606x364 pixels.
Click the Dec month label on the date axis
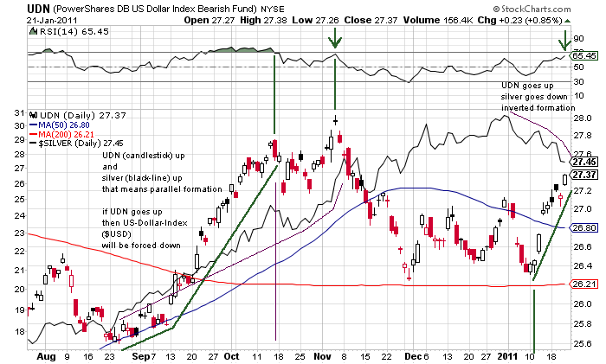click(413, 356)
